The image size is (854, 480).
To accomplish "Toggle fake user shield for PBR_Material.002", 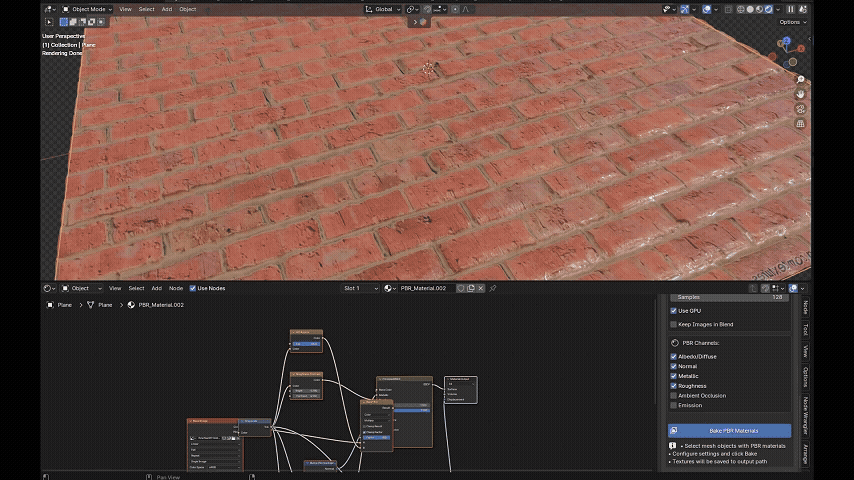I will (x=461, y=288).
